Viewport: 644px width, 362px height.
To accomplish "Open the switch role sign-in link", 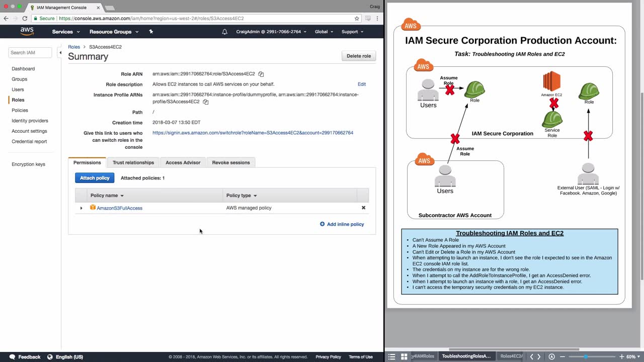I will coord(253,133).
